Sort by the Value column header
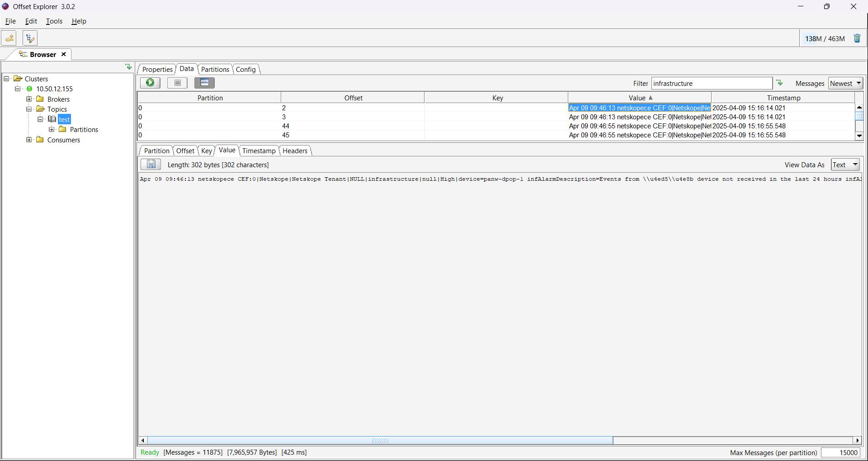868x461 pixels. [x=640, y=98]
